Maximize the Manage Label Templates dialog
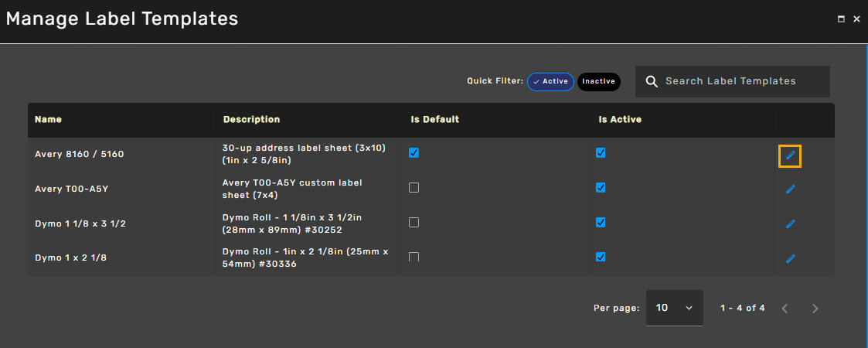The height and width of the screenshot is (348, 868). click(x=841, y=19)
